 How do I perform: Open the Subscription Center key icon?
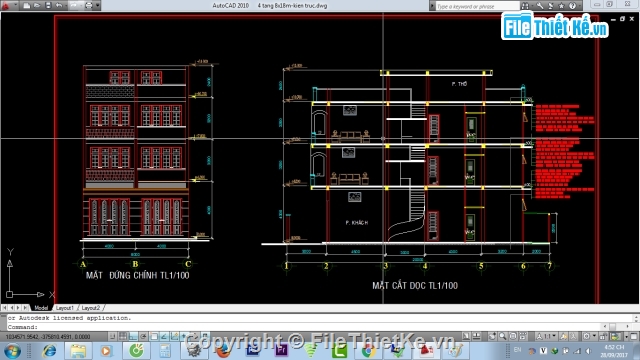tap(540, 6)
